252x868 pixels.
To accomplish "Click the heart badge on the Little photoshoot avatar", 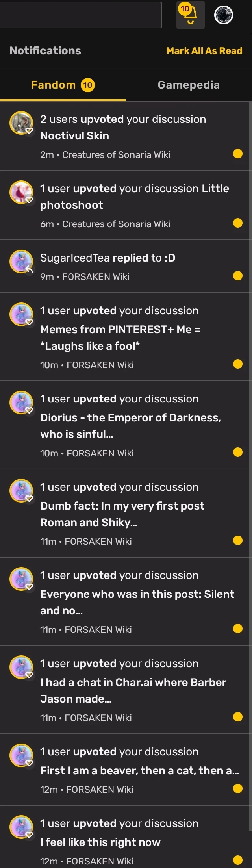I will [x=28, y=200].
